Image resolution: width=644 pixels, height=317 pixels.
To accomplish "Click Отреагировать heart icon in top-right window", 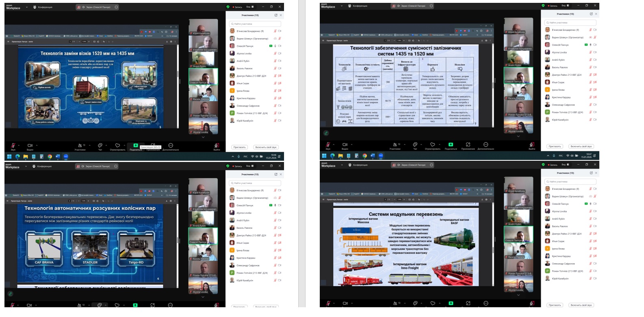I will click(432, 144).
